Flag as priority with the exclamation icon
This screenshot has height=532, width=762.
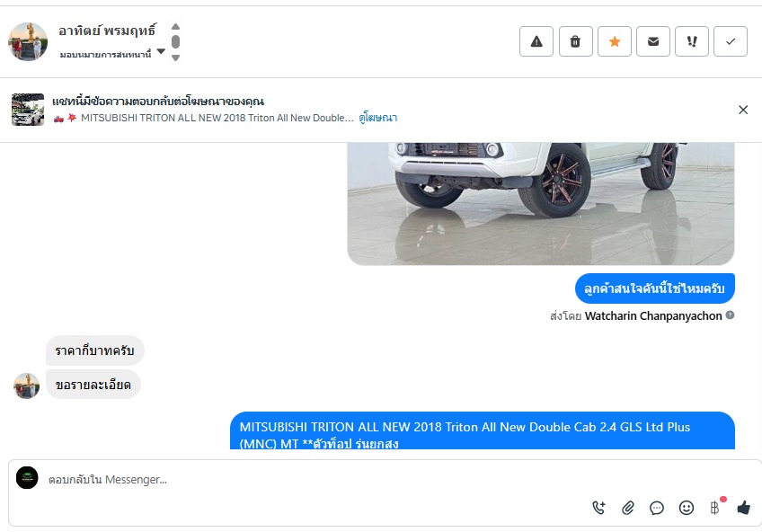(692, 41)
